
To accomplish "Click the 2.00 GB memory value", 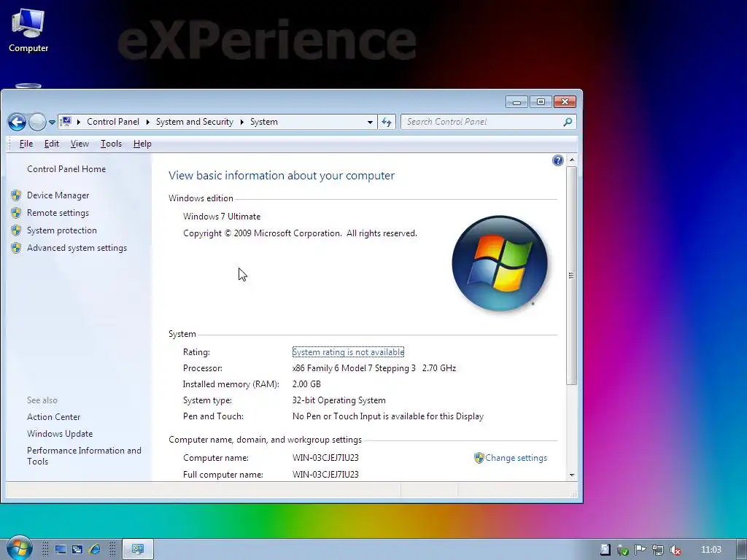I will 306,384.
